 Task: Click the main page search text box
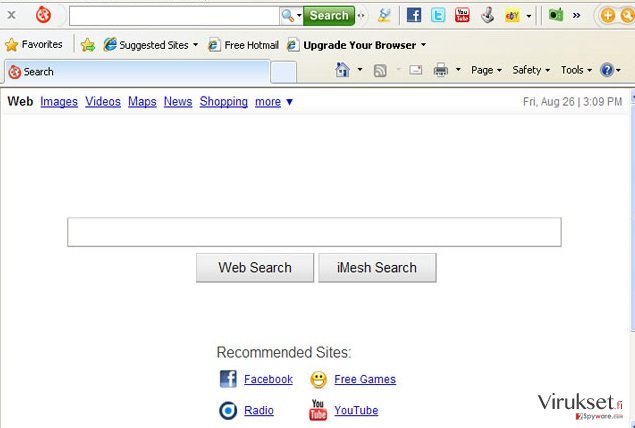(314, 232)
